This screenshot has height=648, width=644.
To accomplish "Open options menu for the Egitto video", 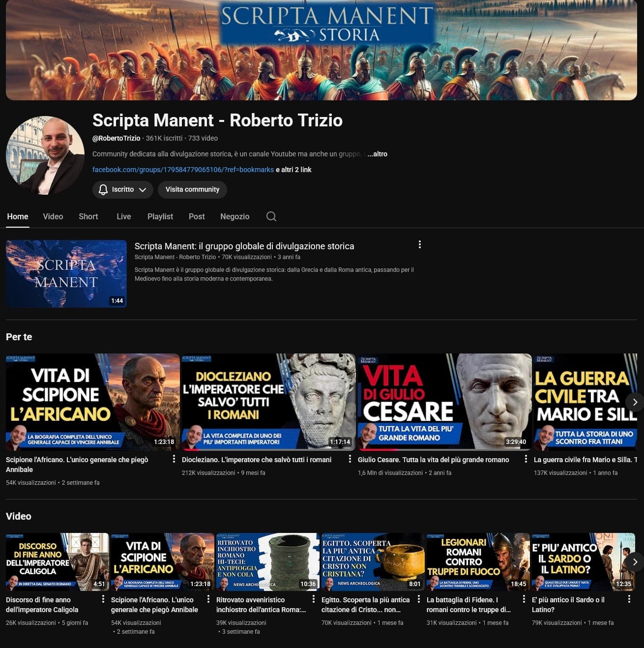I will click(x=418, y=599).
